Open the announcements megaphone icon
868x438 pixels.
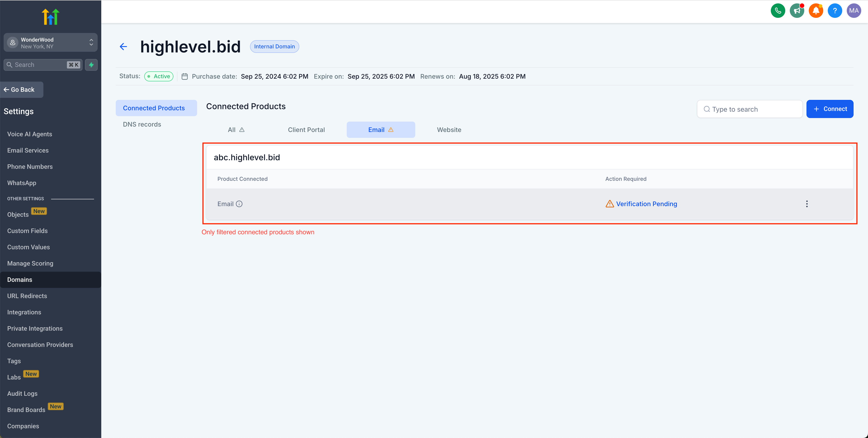tap(797, 10)
